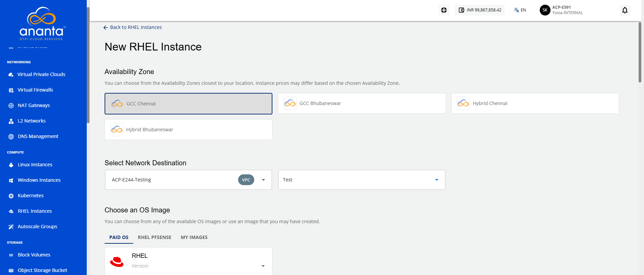Select the GCC Chennai availability zone

coord(188,104)
